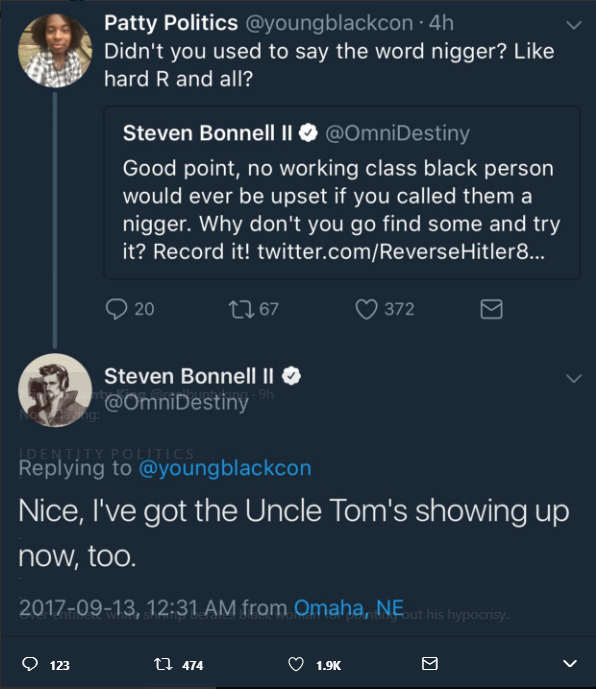Click reply icon on Patty Politics tweet
The height and width of the screenshot is (689, 596).
tap(116, 309)
